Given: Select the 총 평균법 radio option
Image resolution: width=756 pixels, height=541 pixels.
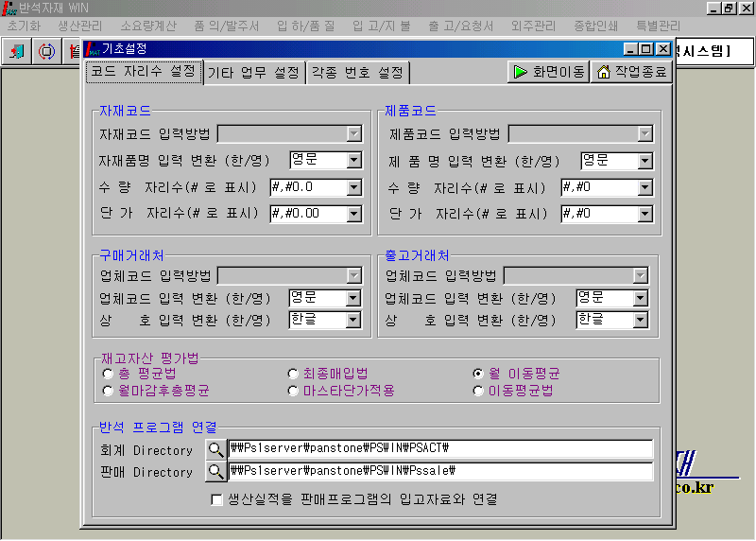Looking at the screenshot, I should [x=107, y=374].
